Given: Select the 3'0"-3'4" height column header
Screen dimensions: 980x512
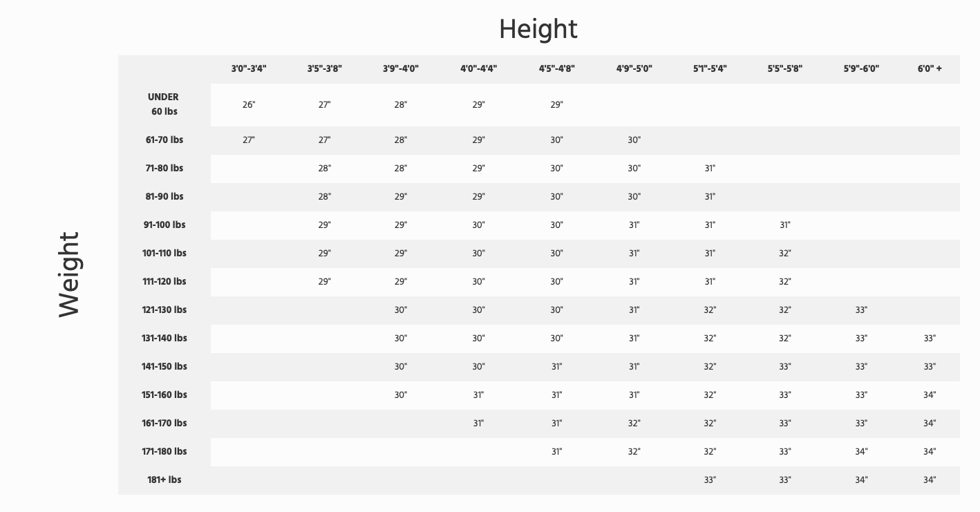Looking at the screenshot, I should pos(249,69).
